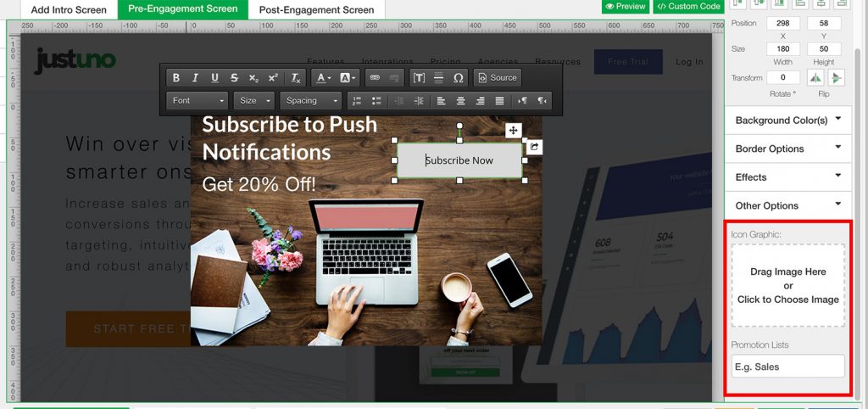Screen dimensions: 868x409
Task: Justify the text
Action: pyautogui.click(x=500, y=101)
